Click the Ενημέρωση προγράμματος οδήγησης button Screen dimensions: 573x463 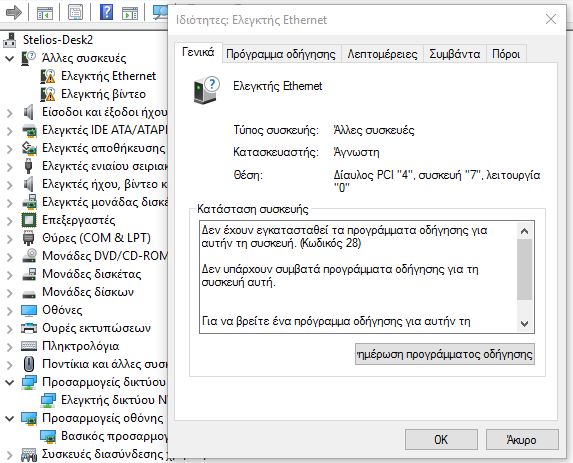click(x=445, y=354)
